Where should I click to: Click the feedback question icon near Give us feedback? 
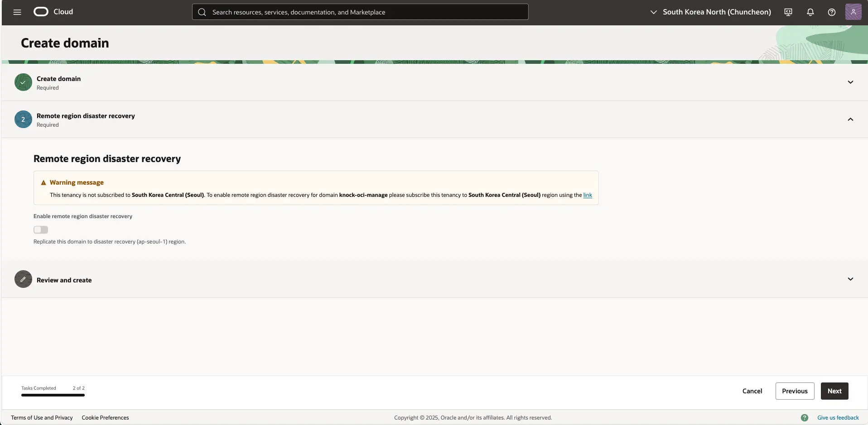tap(805, 417)
